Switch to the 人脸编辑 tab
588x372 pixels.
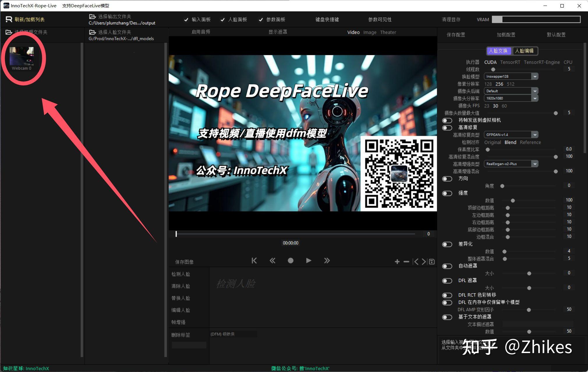click(525, 51)
